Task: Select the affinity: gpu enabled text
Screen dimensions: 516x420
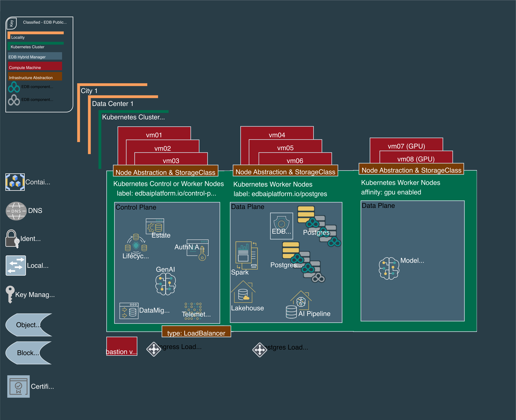Action: tap(391, 192)
